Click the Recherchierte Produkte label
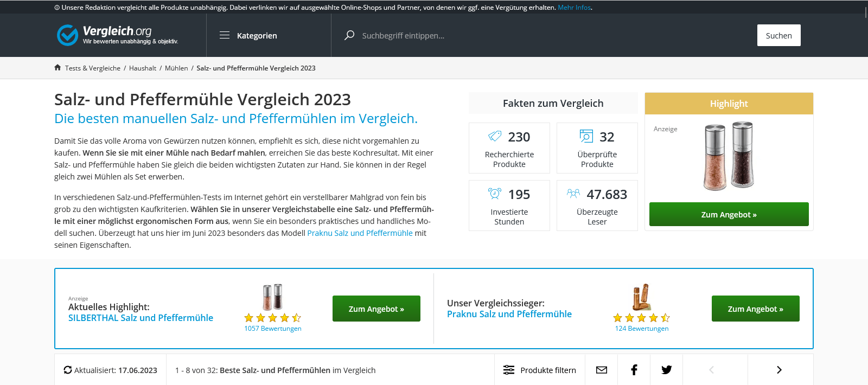 point(509,159)
